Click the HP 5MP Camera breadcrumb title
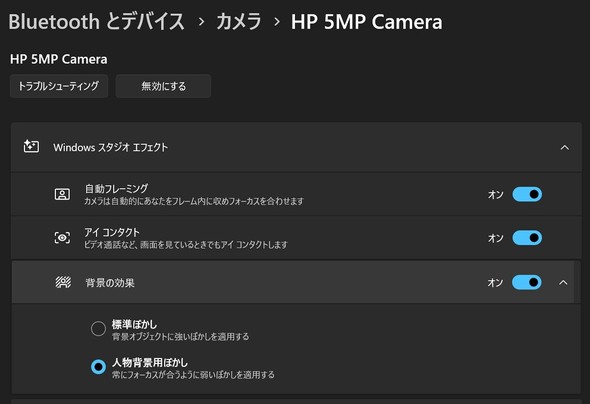 click(x=366, y=22)
